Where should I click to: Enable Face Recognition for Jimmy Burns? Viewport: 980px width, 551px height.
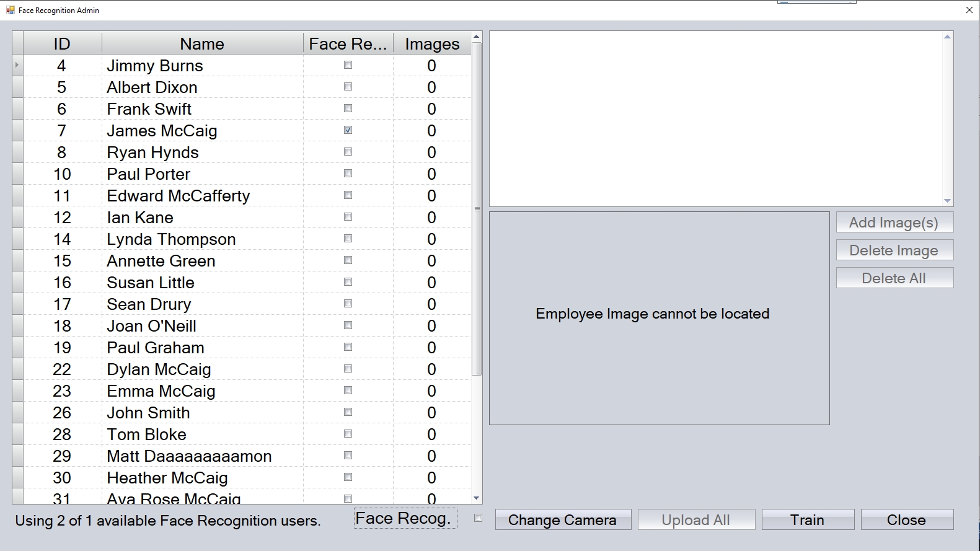point(348,65)
